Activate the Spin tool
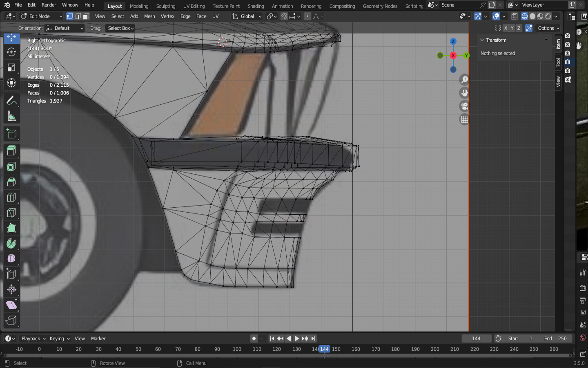The width and height of the screenshot is (588, 368). coord(11,243)
